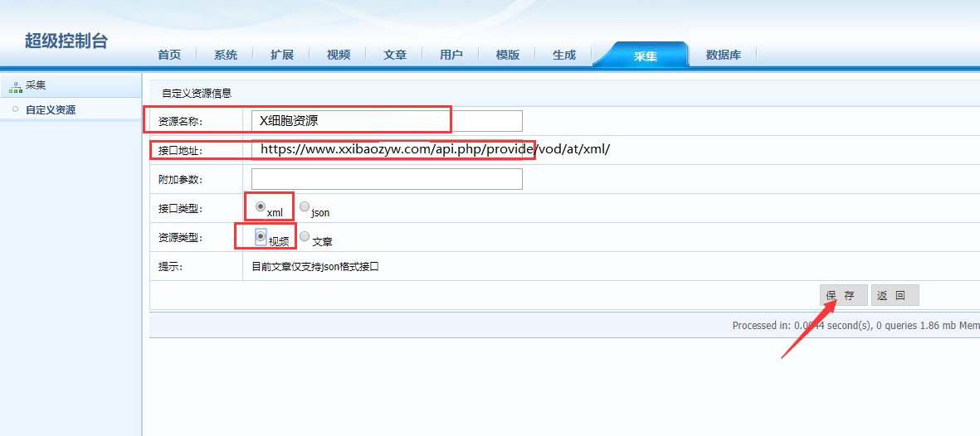980x436 pixels.
Task: Open the 首页 tab
Action: click(169, 55)
